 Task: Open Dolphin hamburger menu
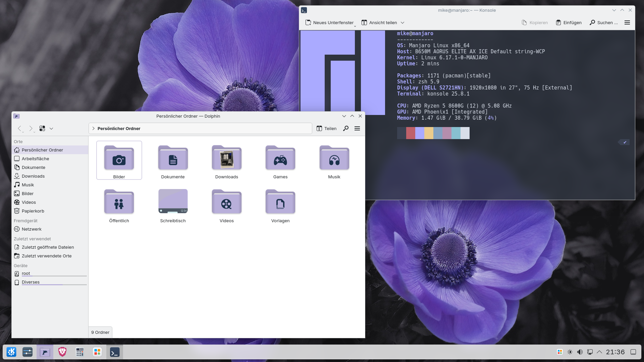357,128
